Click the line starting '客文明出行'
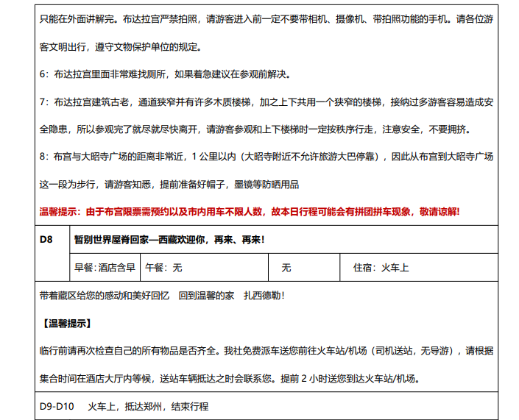 pos(119,47)
